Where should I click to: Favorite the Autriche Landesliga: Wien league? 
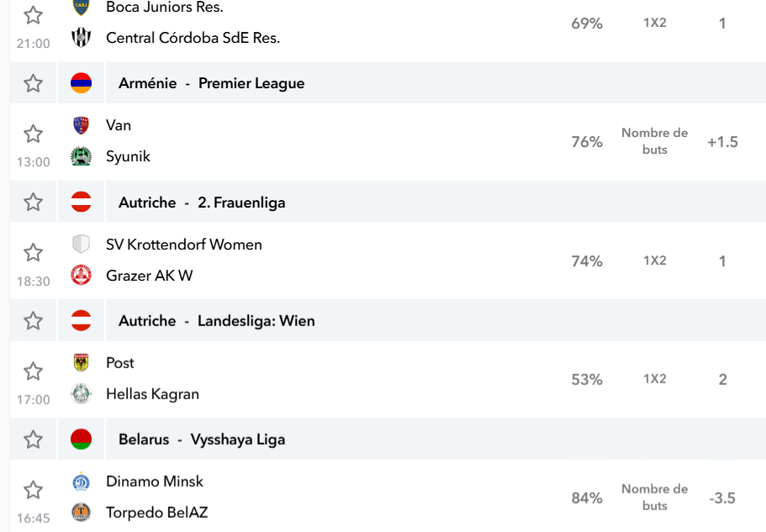tap(34, 321)
